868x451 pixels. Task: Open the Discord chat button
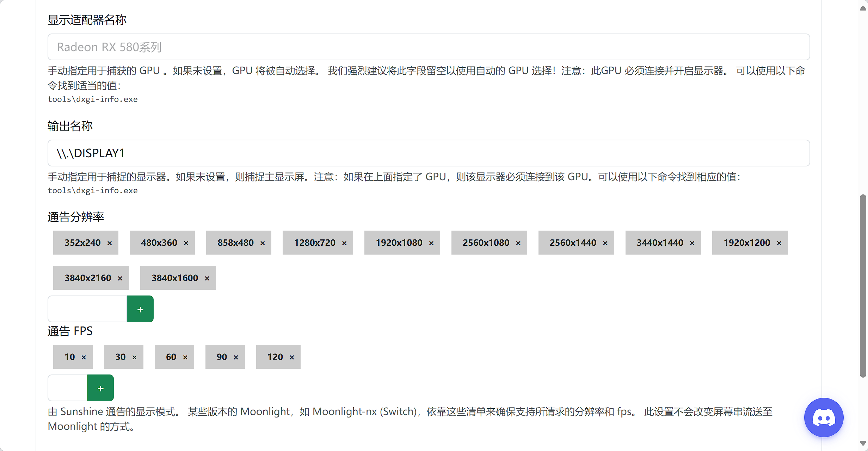point(824,418)
